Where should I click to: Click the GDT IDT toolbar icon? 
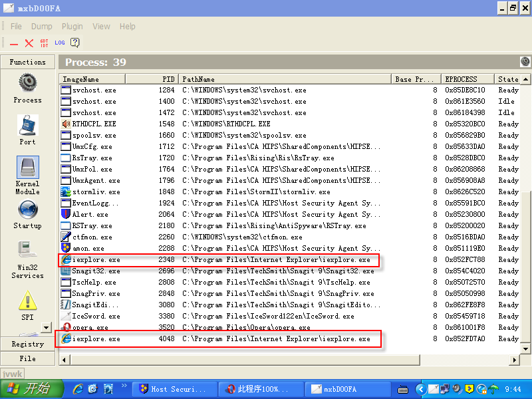coord(44,43)
